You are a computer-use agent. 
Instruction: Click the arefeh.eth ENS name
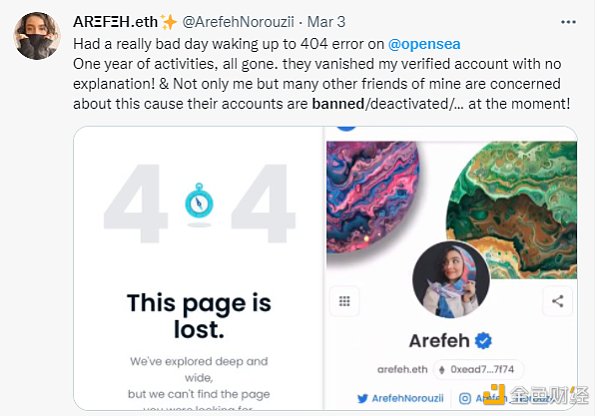click(404, 370)
